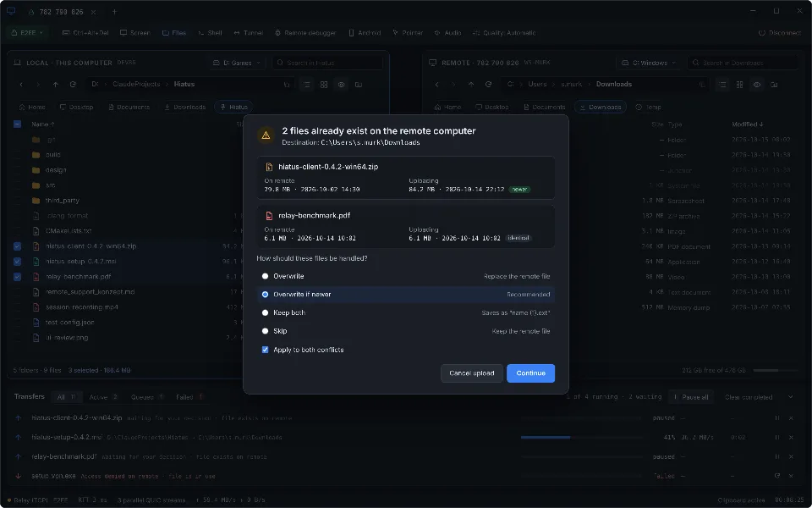Confirm the dialog with Continue

tap(531, 373)
